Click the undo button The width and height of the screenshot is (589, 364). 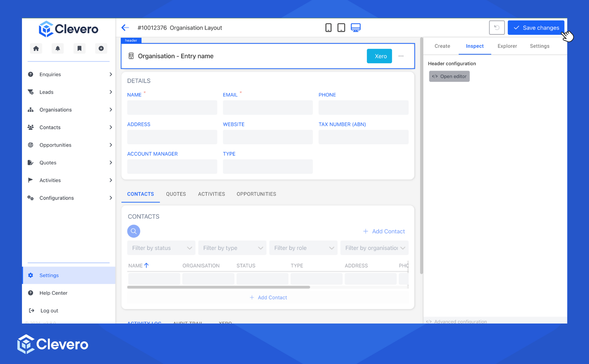497,28
